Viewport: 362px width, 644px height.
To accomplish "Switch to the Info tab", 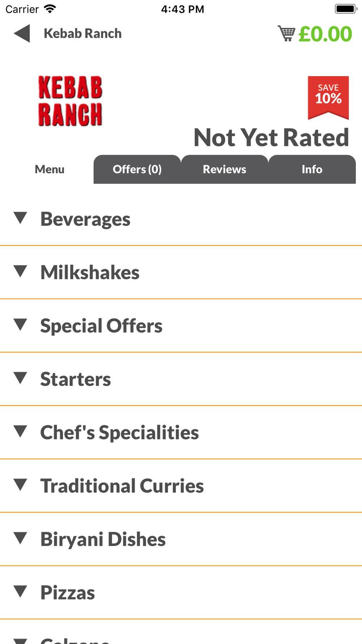I will pos(312,169).
